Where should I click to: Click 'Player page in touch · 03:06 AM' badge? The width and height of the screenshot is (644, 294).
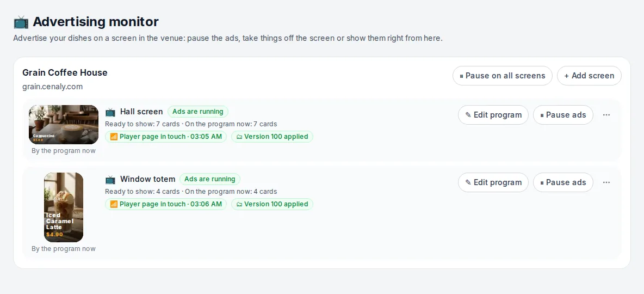pos(166,204)
